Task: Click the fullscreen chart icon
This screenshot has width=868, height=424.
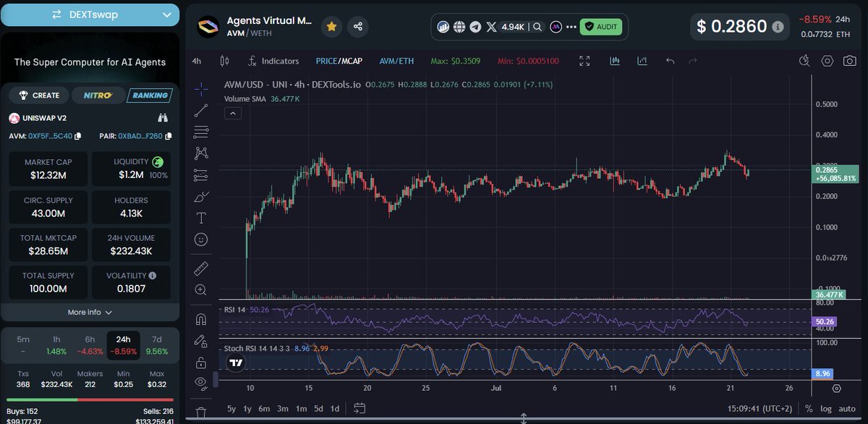Action: (x=584, y=62)
